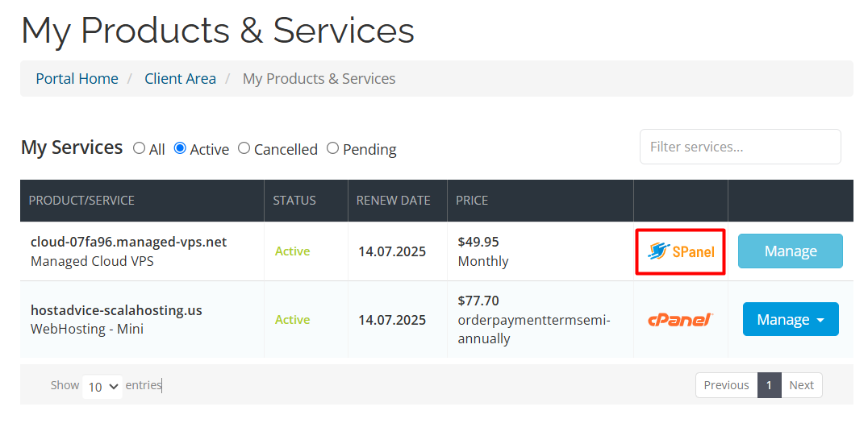
Task: Open the Show entries count dropdown
Action: point(102,387)
